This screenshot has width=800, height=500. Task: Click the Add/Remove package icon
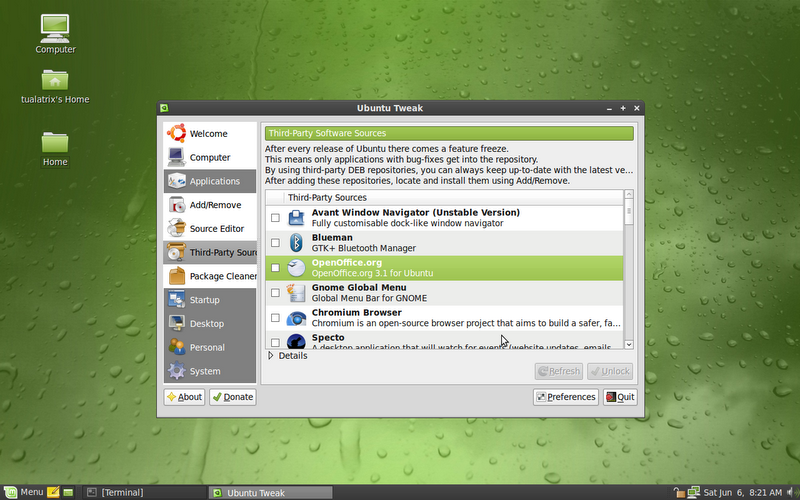point(177,205)
